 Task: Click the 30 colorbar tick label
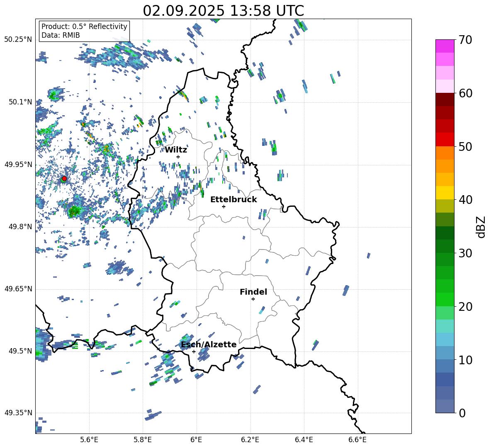point(465,253)
